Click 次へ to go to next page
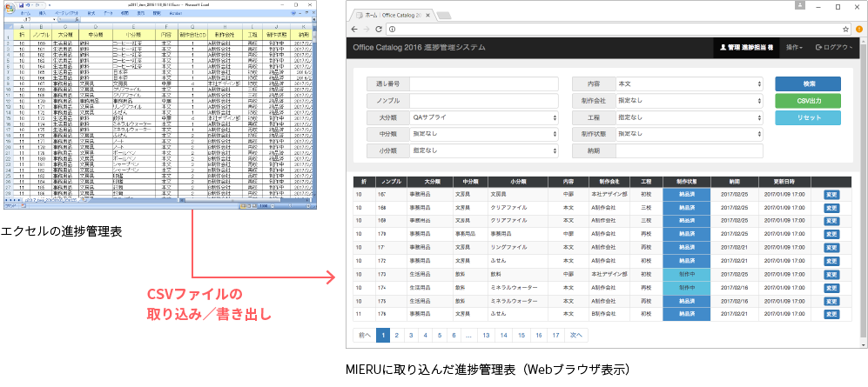The width and height of the screenshot is (868, 387). click(x=575, y=334)
